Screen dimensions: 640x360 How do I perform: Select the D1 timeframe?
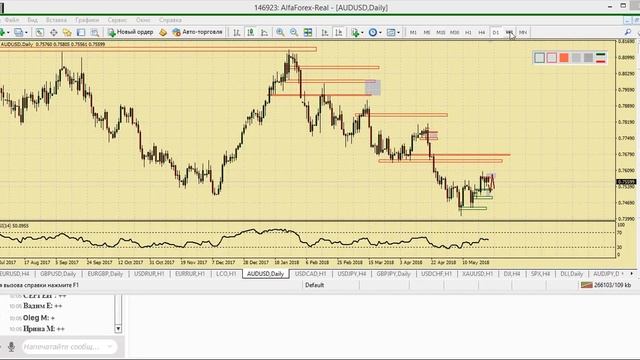tap(496, 32)
